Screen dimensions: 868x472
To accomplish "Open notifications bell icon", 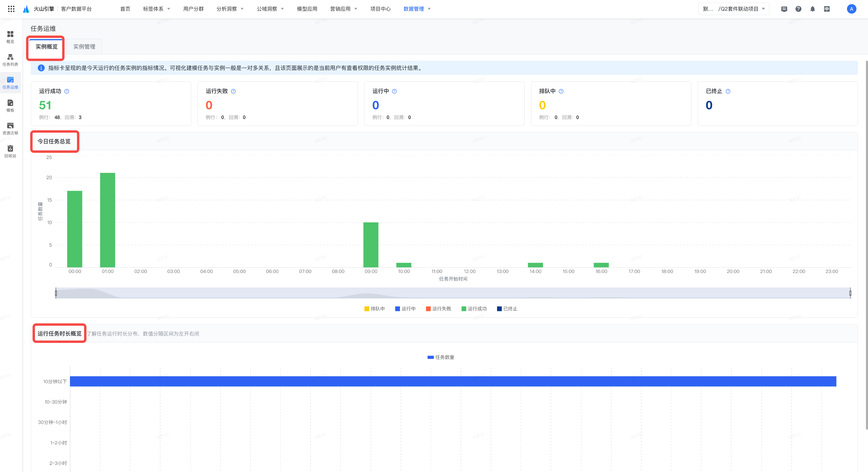I will click(x=812, y=9).
